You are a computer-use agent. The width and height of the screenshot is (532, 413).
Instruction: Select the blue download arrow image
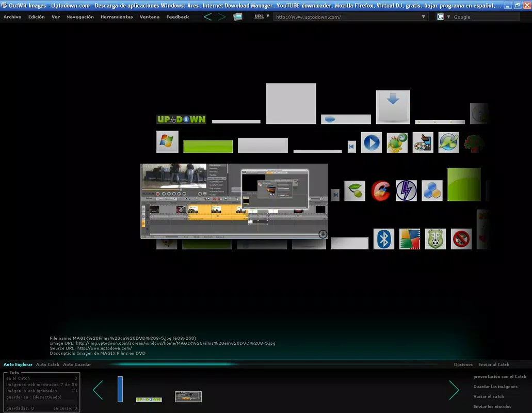pyautogui.click(x=393, y=107)
